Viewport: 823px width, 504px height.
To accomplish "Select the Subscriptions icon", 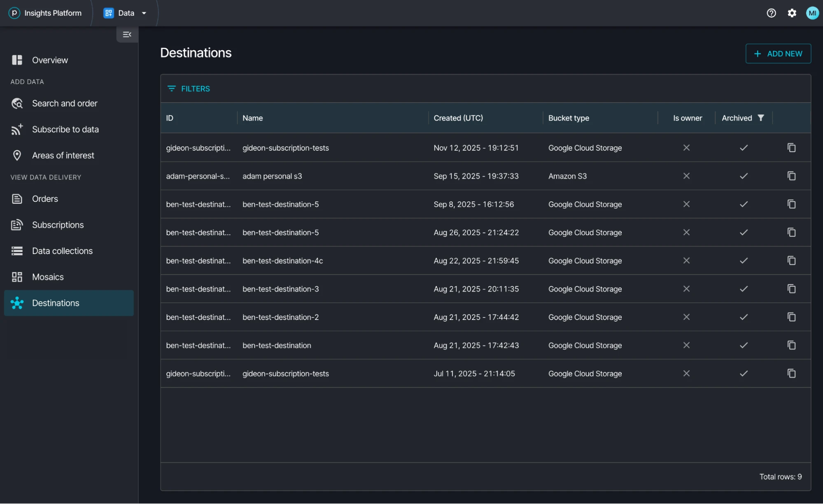I will (x=17, y=224).
